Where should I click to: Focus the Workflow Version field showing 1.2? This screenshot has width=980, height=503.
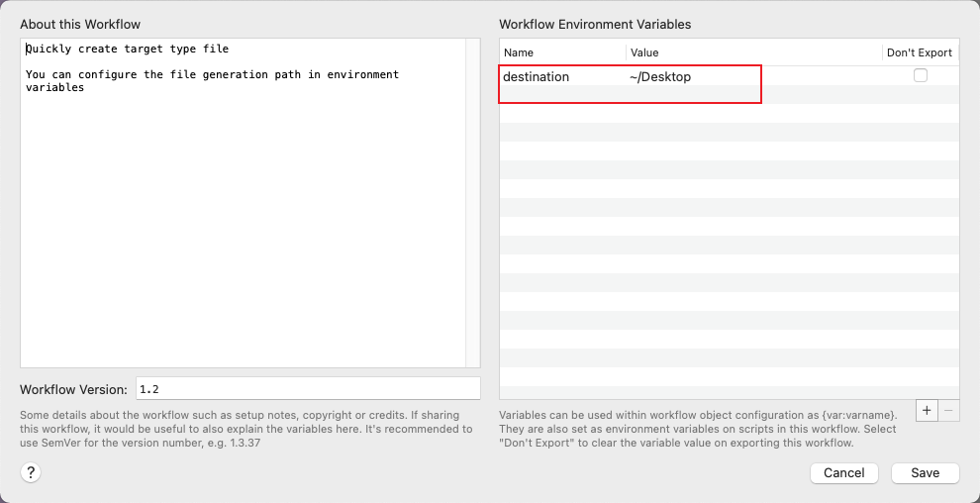(307, 389)
